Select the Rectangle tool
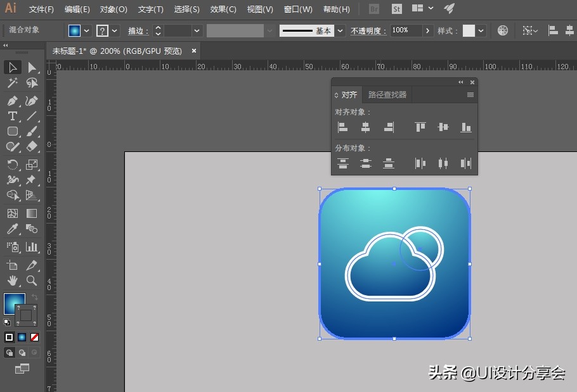The width and height of the screenshot is (577, 392). point(13,130)
